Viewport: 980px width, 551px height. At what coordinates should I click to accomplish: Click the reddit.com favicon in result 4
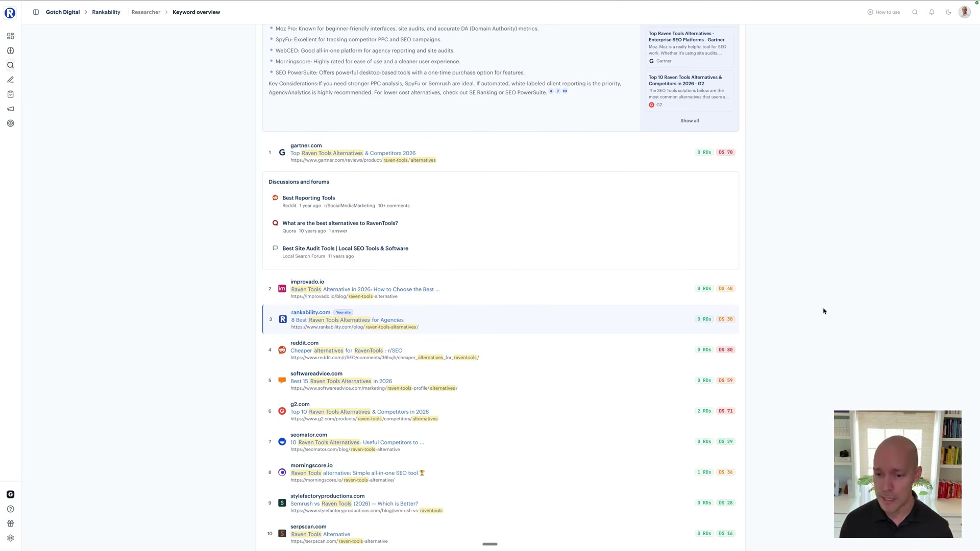click(282, 350)
